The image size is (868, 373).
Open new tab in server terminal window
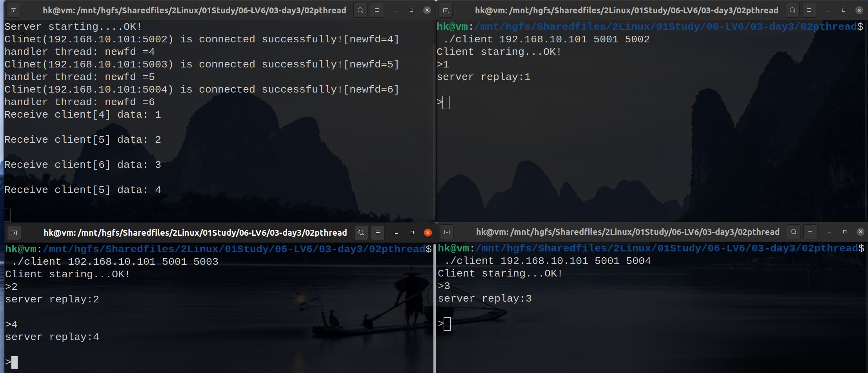[14, 10]
